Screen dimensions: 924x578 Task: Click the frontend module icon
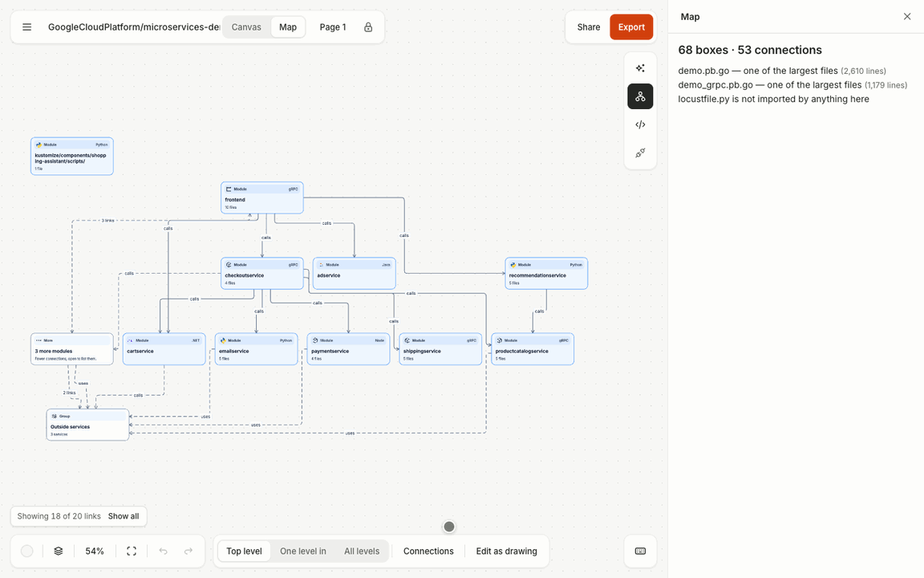229,189
